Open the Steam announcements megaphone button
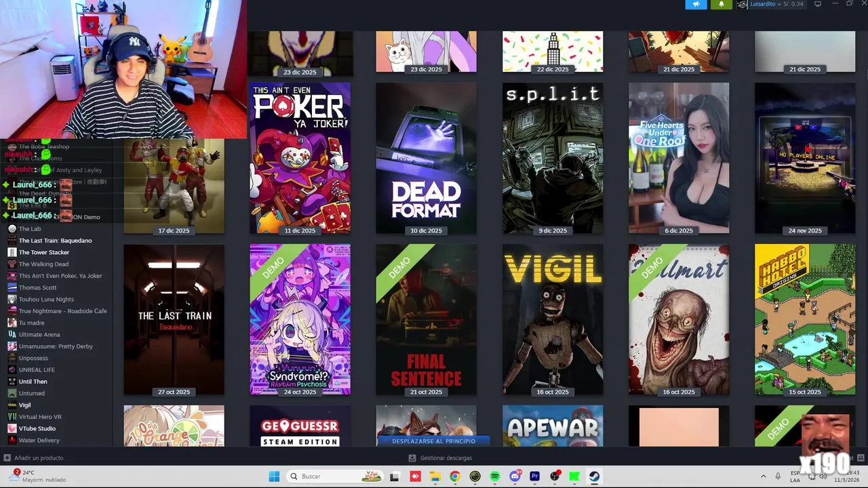Screen dimensions: 868x488 coord(696,4)
